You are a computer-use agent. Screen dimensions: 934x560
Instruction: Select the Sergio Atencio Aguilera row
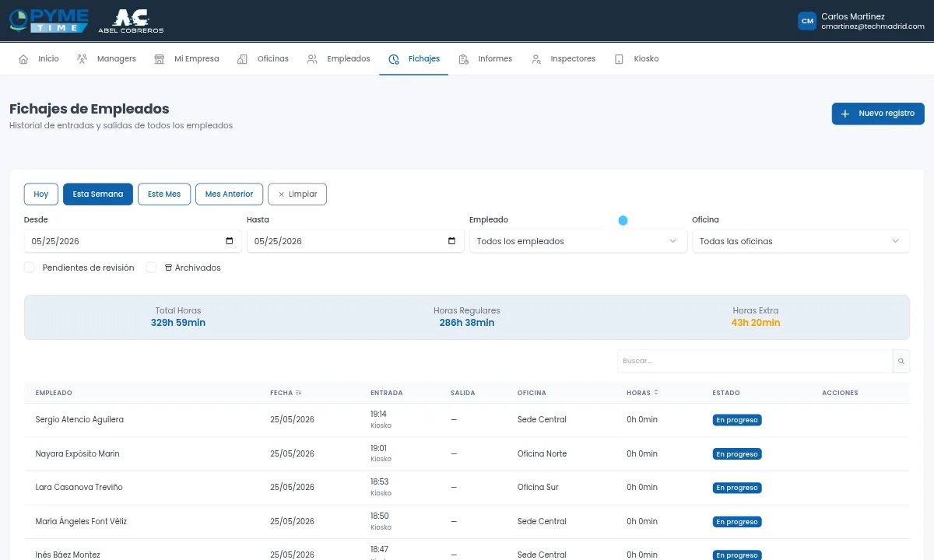[467, 420]
